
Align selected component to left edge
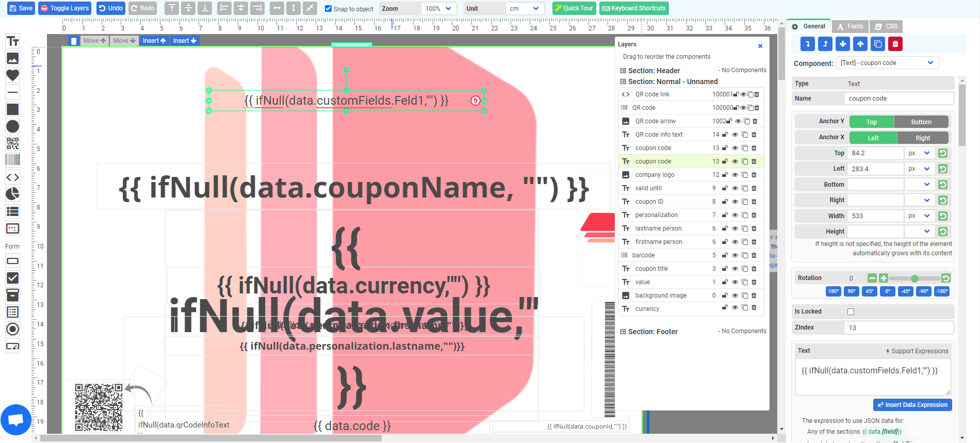coord(224,8)
